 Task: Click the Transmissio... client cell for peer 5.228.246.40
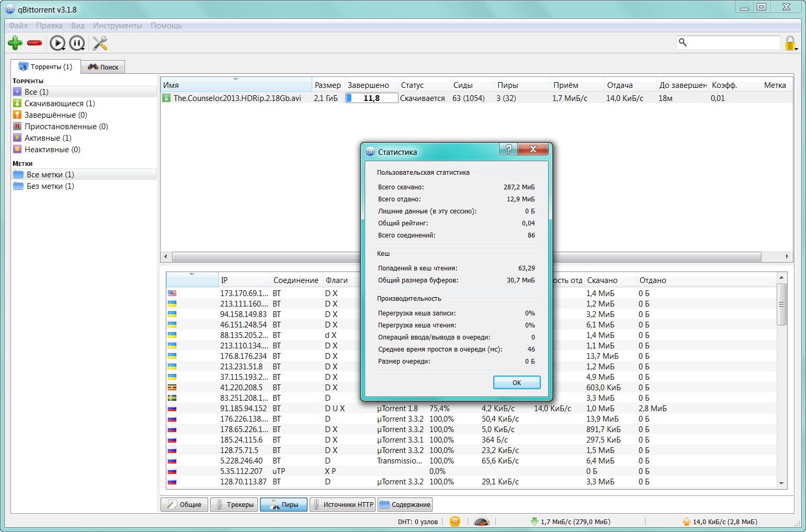coord(400,460)
